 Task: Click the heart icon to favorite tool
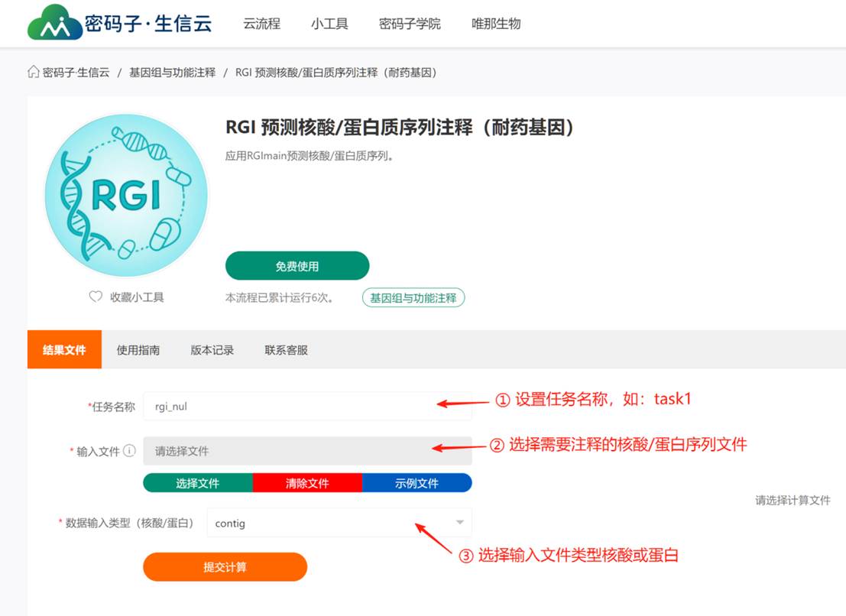click(x=96, y=297)
